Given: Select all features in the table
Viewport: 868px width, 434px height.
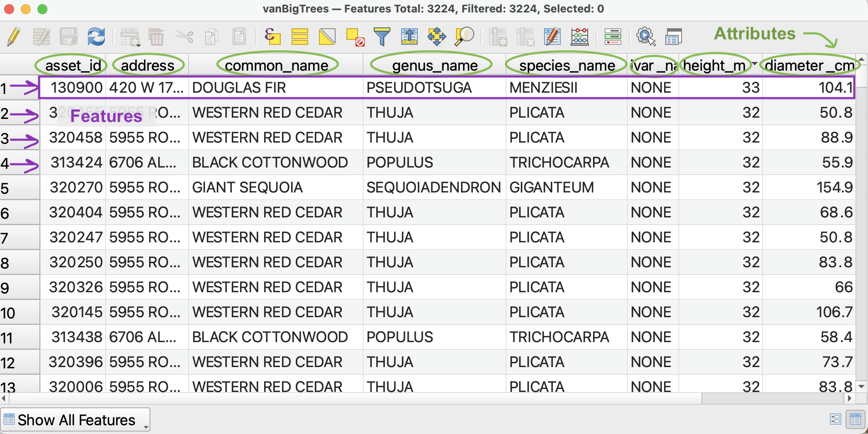Looking at the screenshot, I should pos(299,37).
